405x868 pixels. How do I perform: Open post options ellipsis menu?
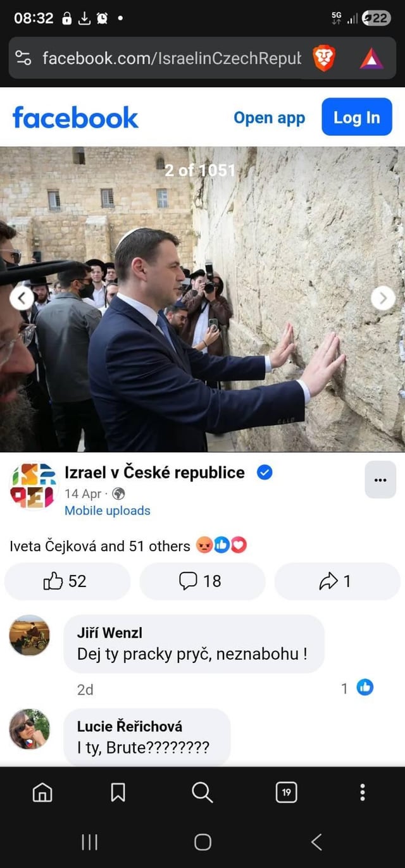[x=380, y=480]
